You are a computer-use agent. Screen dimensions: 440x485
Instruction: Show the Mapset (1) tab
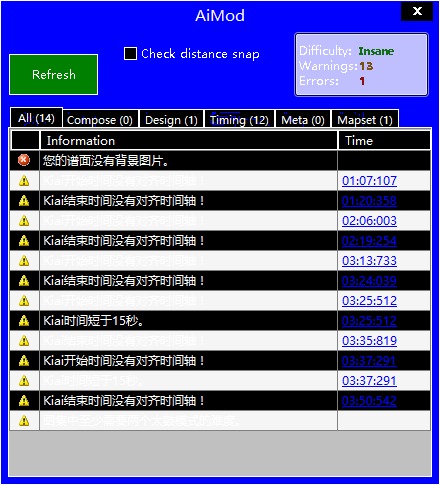365,120
